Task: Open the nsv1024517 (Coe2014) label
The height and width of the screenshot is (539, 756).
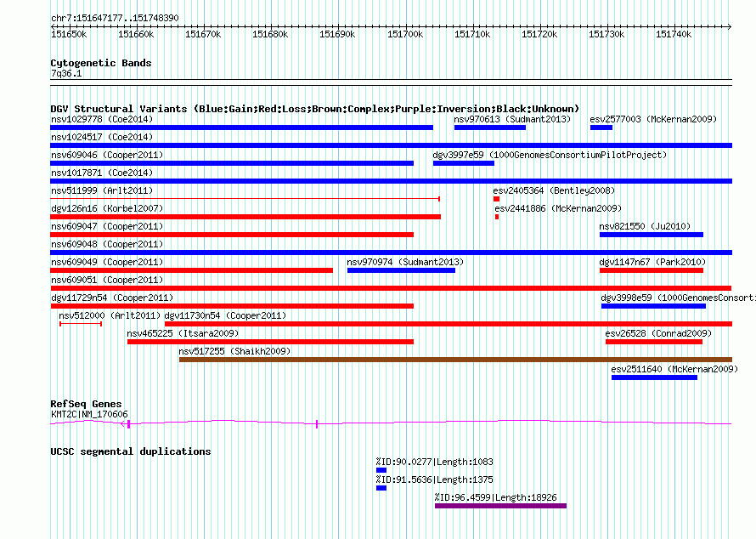Action: (102, 137)
